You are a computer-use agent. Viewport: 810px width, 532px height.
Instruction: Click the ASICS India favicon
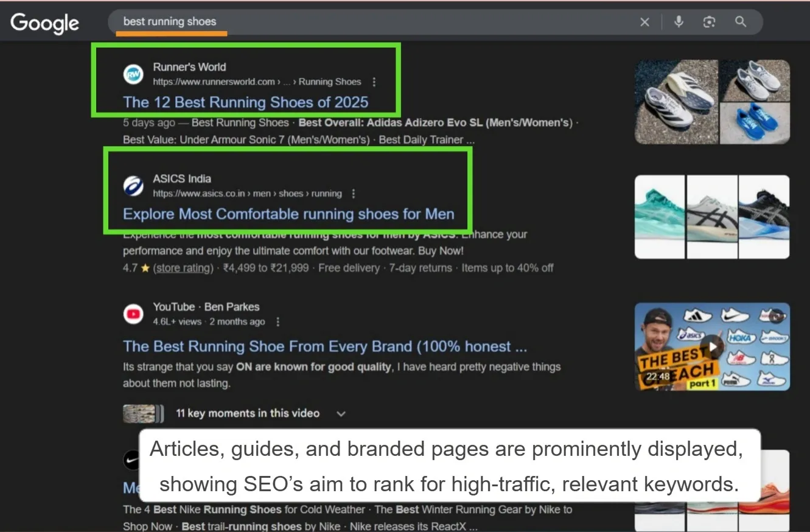coord(133,186)
